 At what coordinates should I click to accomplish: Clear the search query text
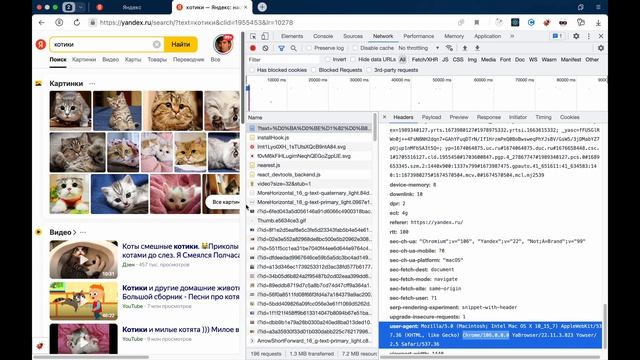pos(157,44)
